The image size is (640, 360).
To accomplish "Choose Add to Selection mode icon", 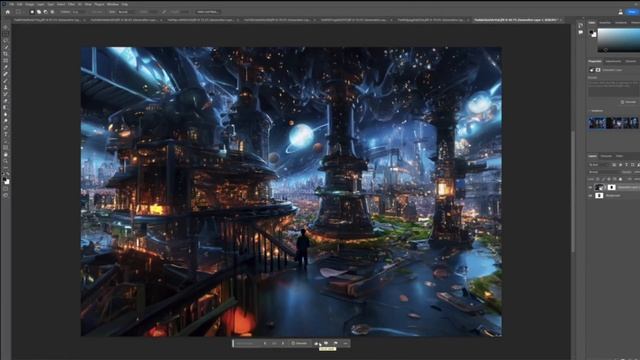I will 39,12.
